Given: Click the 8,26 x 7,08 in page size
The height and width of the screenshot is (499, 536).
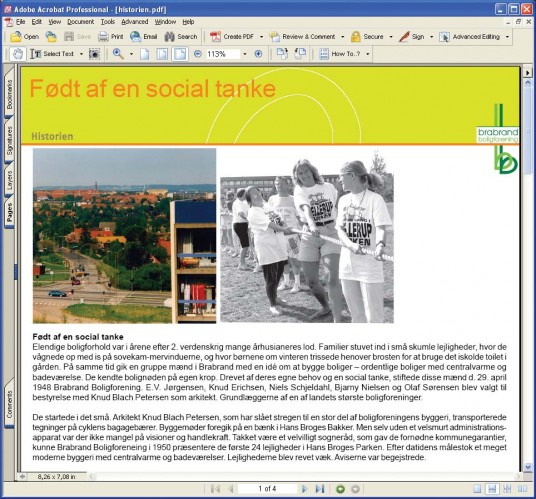Looking at the screenshot, I should point(56,476).
